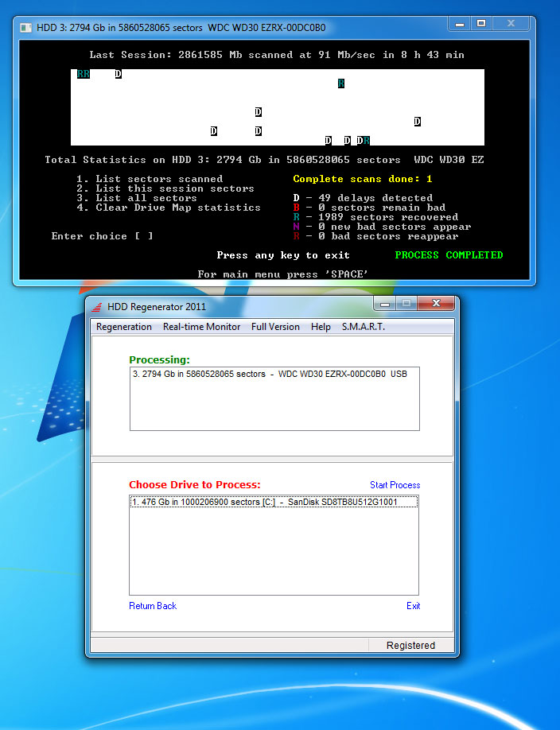Click the HDD Regenerator 2011 title bar icon

coord(97,307)
